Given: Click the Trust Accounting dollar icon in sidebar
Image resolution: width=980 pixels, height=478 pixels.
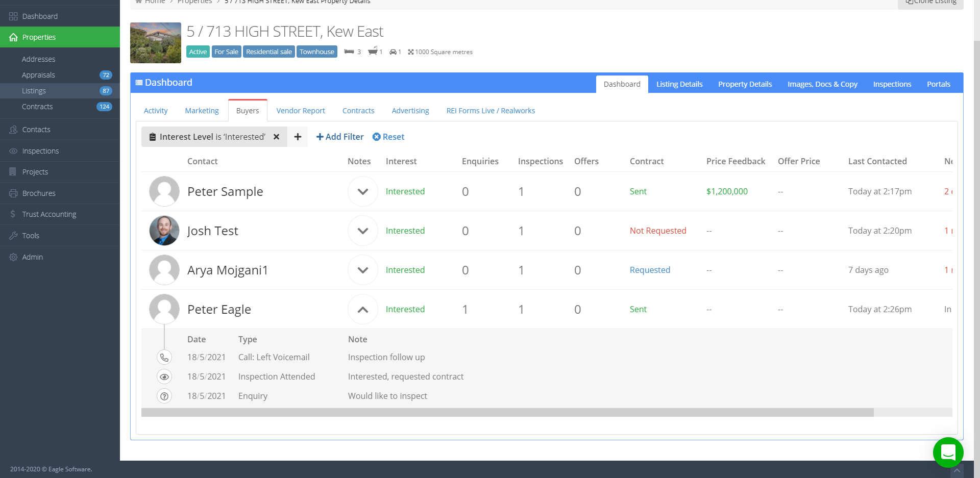Looking at the screenshot, I should tap(13, 214).
